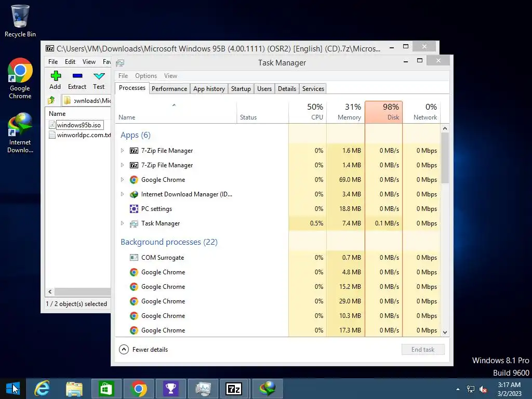Image resolution: width=532 pixels, height=399 pixels.
Task: Select windows95b.iso in 7-Zip
Action: 79,125
